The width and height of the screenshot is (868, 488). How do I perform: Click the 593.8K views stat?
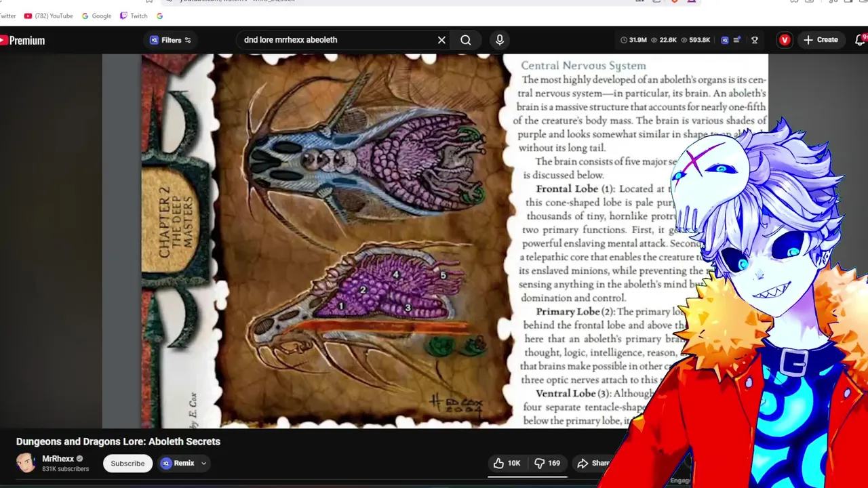point(696,40)
